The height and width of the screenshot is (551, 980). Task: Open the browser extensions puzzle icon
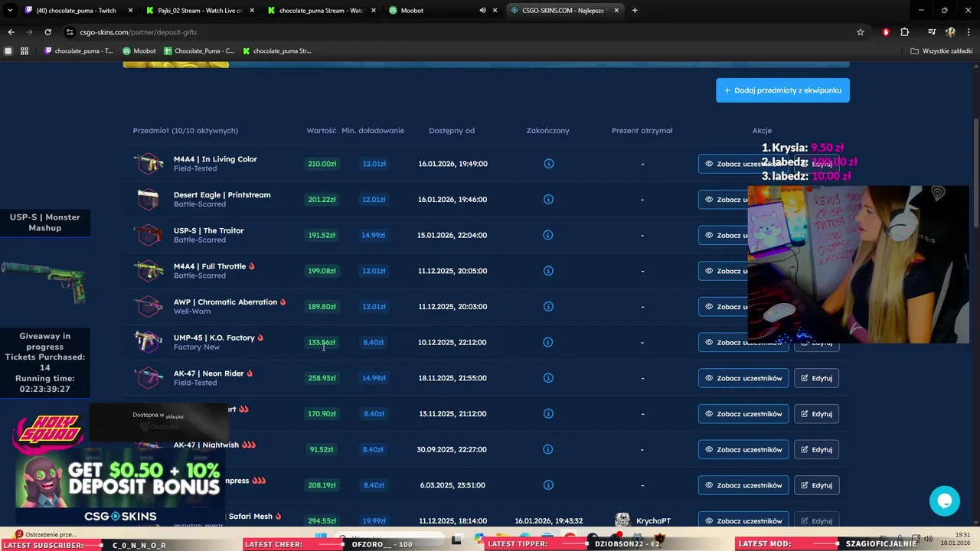click(905, 32)
